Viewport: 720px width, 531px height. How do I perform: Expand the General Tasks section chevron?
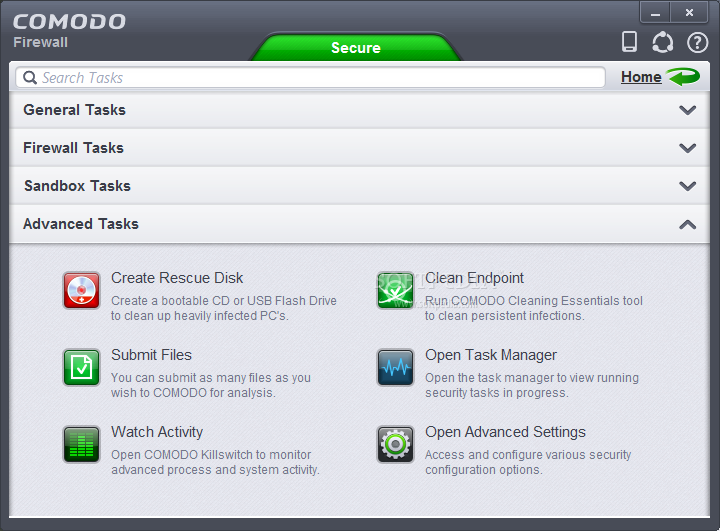687,110
